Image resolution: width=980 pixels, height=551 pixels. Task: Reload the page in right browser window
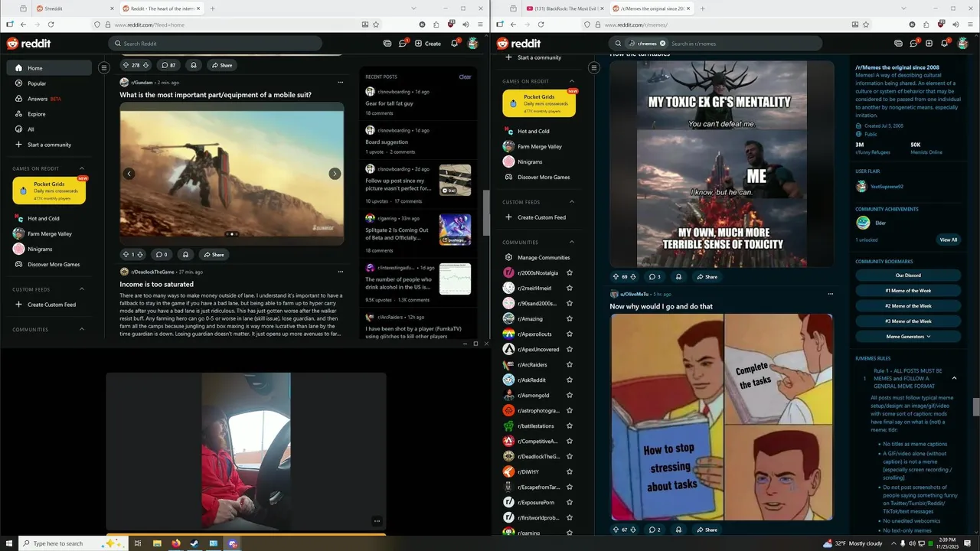(541, 24)
